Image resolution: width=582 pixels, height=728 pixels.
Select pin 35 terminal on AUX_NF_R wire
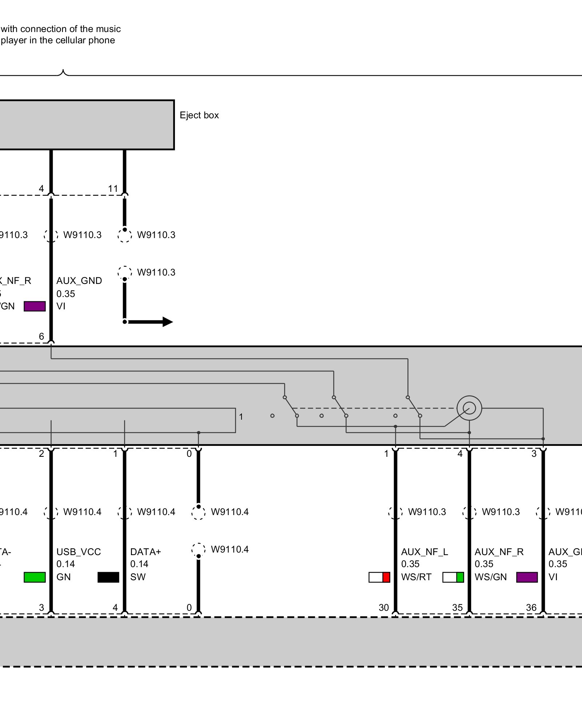point(469,614)
